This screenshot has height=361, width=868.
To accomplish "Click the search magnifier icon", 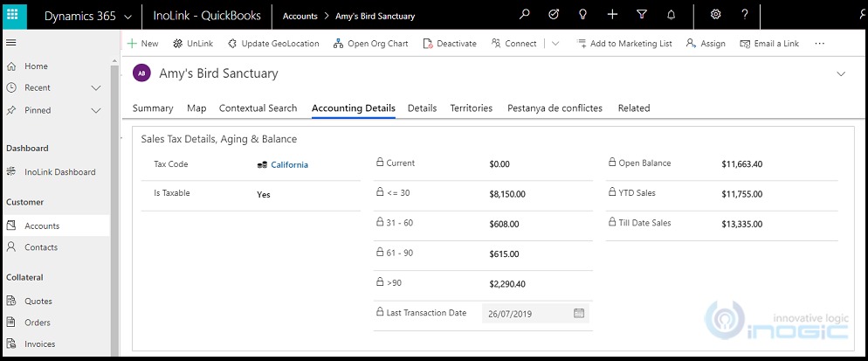I will [524, 15].
